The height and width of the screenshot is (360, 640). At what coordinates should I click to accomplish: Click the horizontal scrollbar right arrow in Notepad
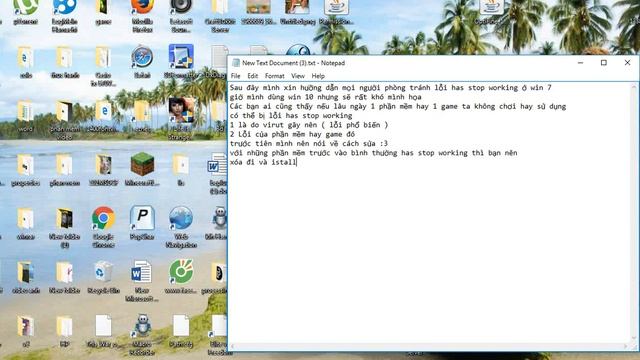pos(627,347)
